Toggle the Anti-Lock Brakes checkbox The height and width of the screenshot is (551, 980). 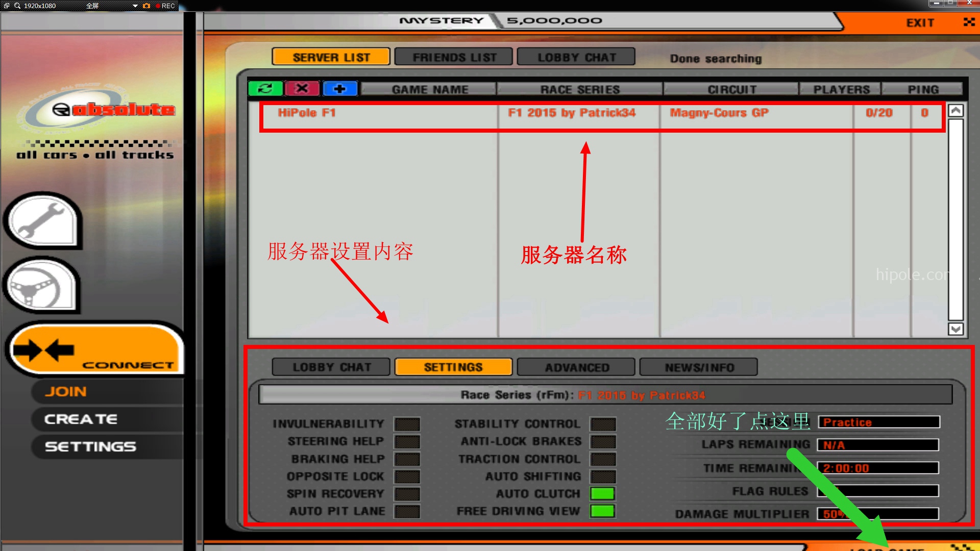(x=603, y=441)
